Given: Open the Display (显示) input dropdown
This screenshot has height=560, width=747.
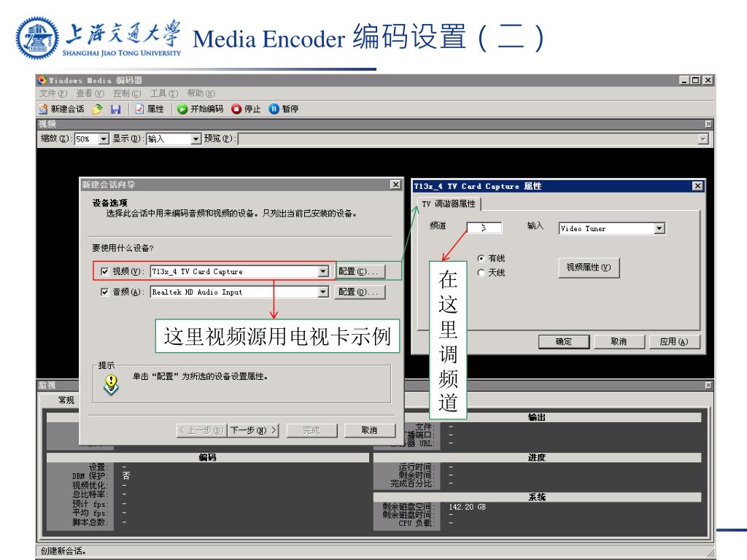Looking at the screenshot, I should pyautogui.click(x=196, y=139).
